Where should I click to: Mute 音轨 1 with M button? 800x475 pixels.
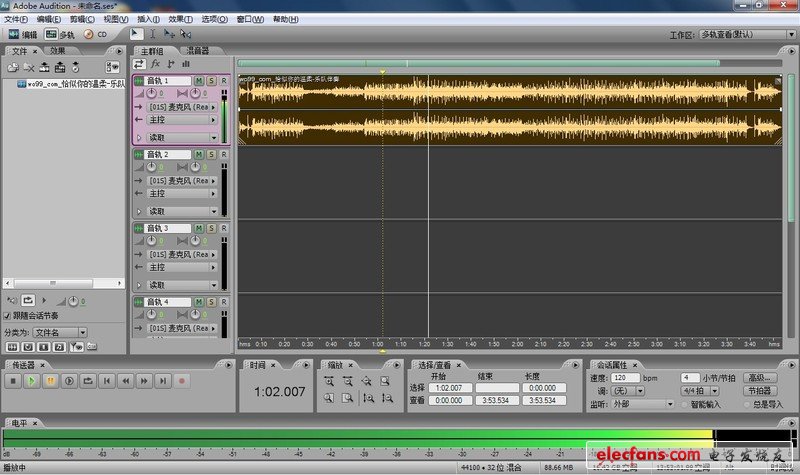[x=199, y=80]
